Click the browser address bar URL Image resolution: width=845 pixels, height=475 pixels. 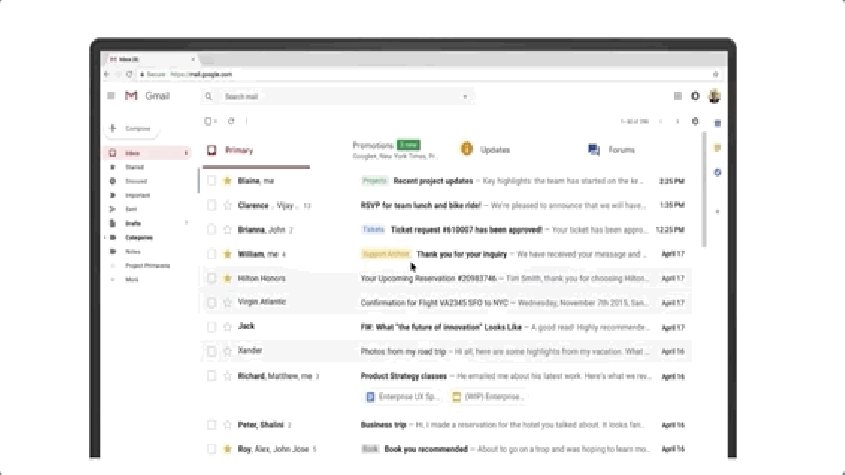(x=201, y=74)
